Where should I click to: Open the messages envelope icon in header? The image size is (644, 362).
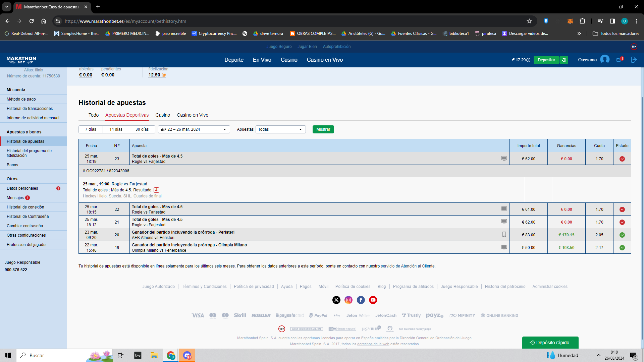point(620,60)
